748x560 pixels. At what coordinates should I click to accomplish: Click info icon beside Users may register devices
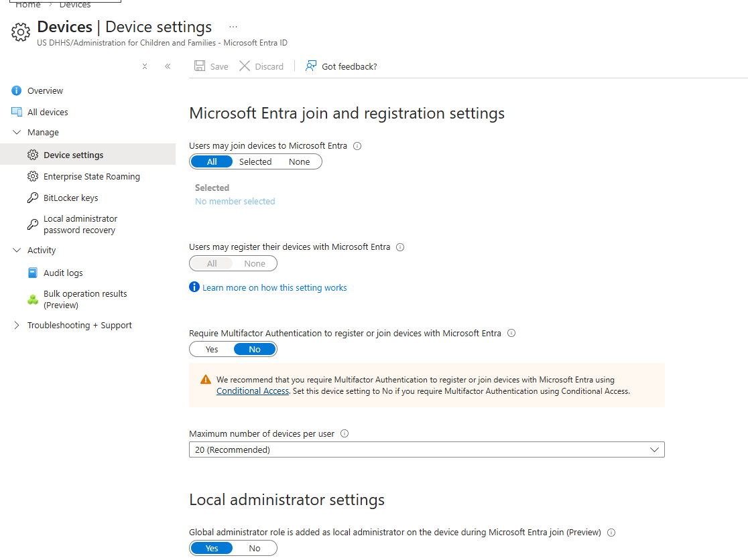click(x=400, y=247)
